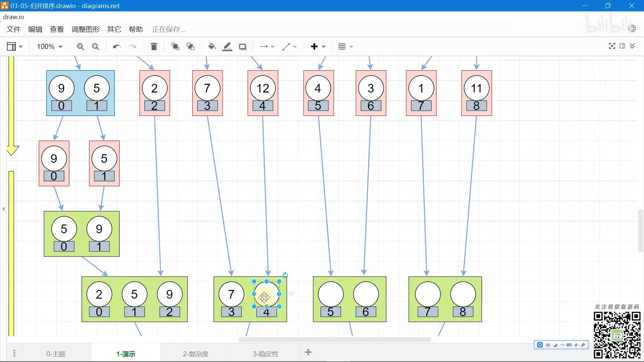Image resolution: width=644 pixels, height=362 pixels.
Task: Click the left sidebar splitter handle
Action: click(3, 209)
